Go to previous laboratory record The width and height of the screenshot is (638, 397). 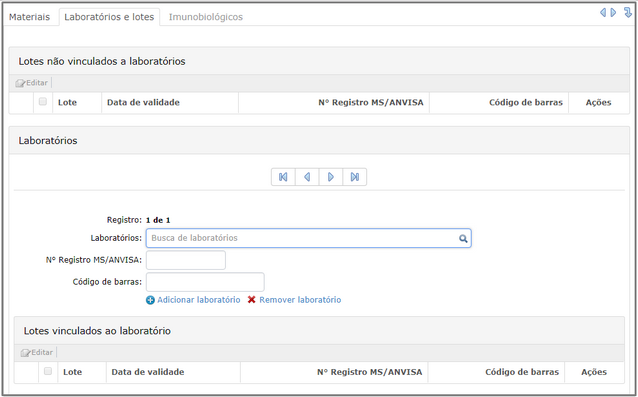(307, 177)
